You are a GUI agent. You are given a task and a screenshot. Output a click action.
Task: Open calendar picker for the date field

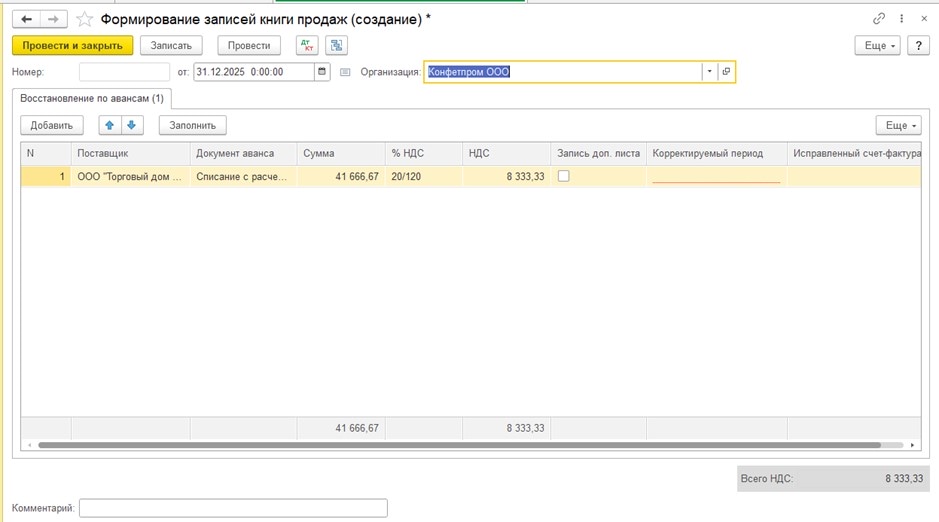tap(322, 72)
